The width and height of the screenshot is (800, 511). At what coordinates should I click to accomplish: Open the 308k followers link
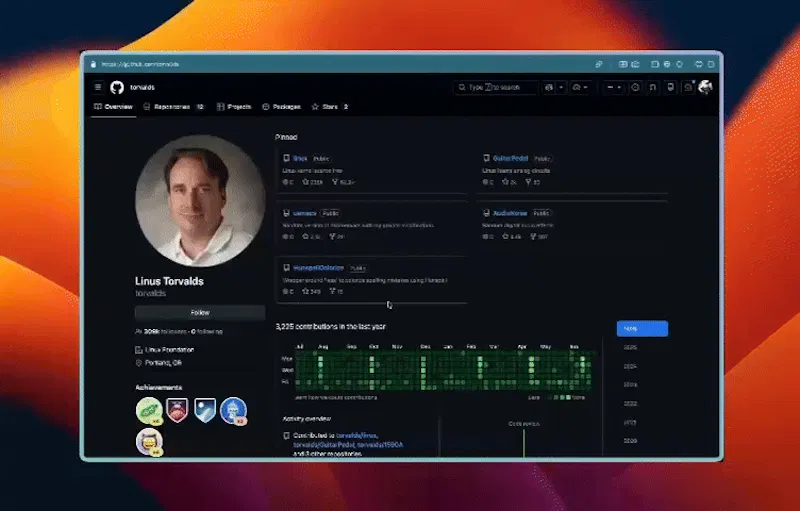click(x=165, y=331)
